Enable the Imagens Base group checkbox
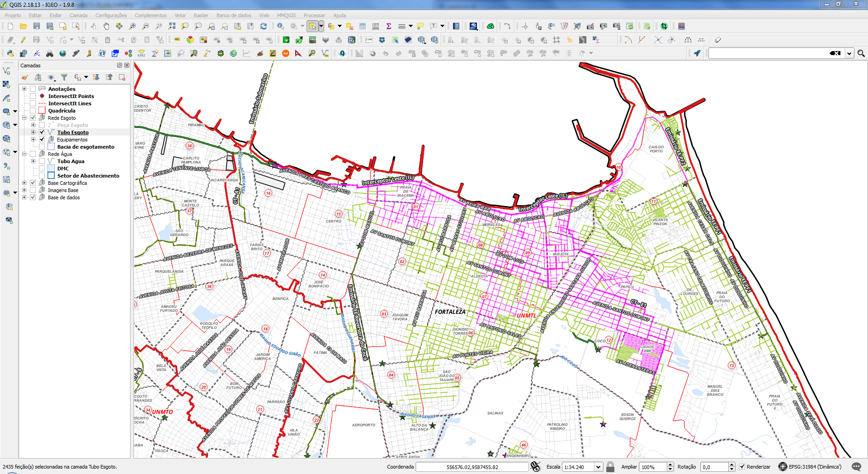The height and width of the screenshot is (474, 868). 33,190
